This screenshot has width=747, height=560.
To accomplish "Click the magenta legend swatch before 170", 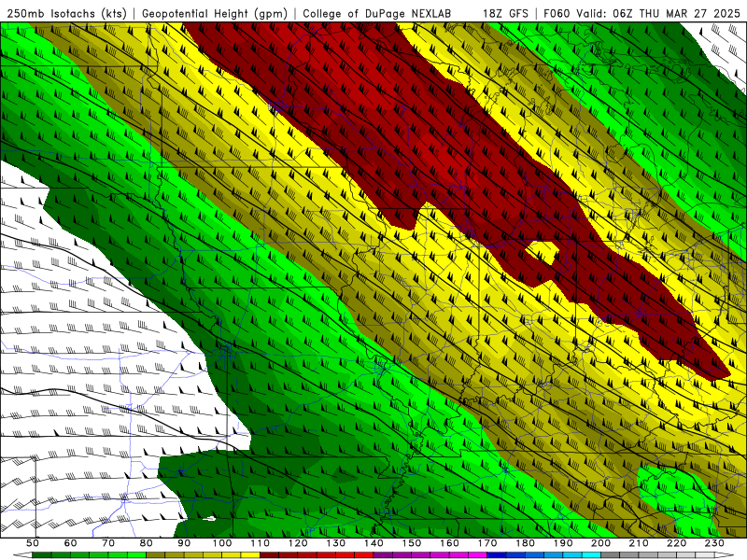I will click(x=477, y=555).
